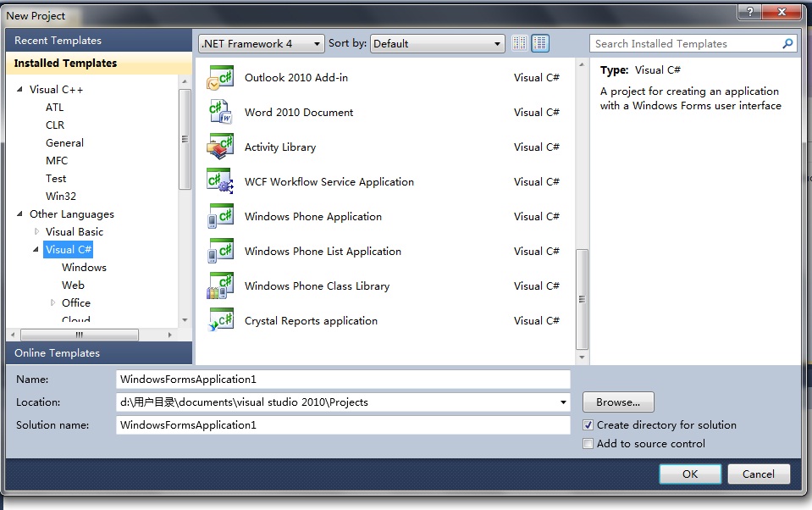
Task: Click the 'Word 2010 Document' template name
Action: tap(299, 113)
